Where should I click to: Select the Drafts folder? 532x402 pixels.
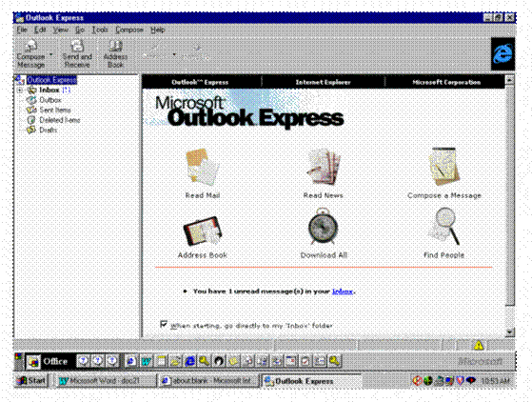point(49,131)
